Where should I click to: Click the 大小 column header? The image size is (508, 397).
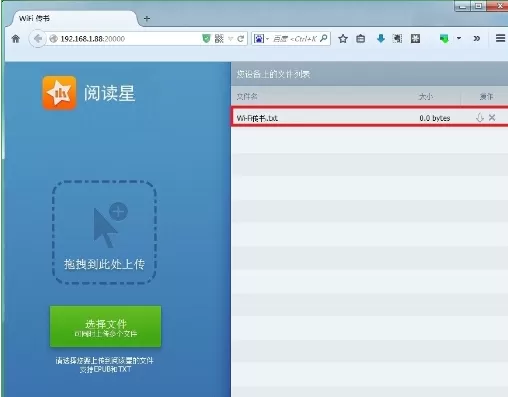[x=426, y=97]
